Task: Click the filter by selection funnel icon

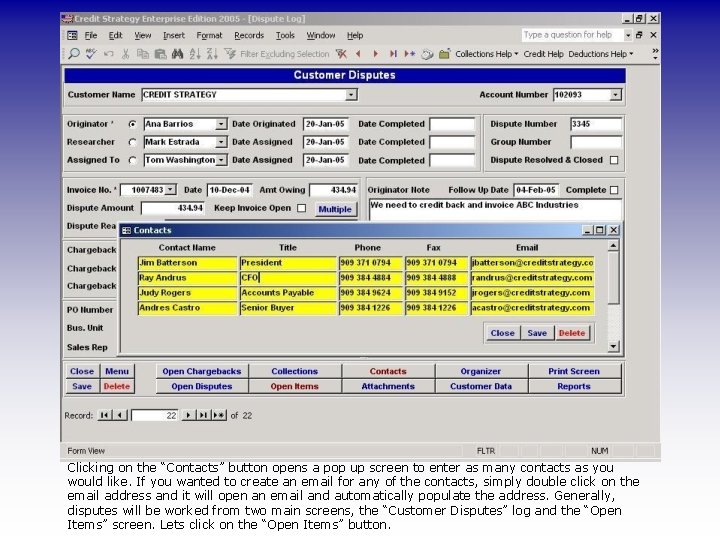Action: point(230,54)
